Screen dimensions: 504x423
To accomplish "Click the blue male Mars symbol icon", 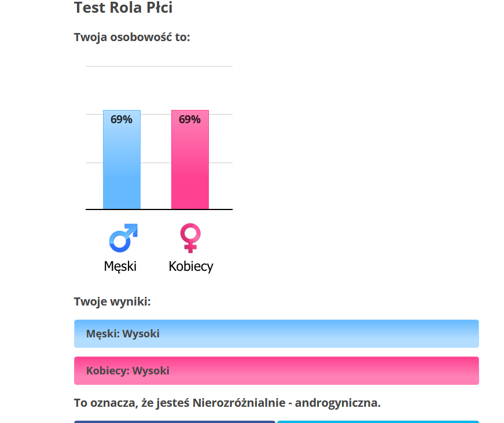I will pos(123,238).
